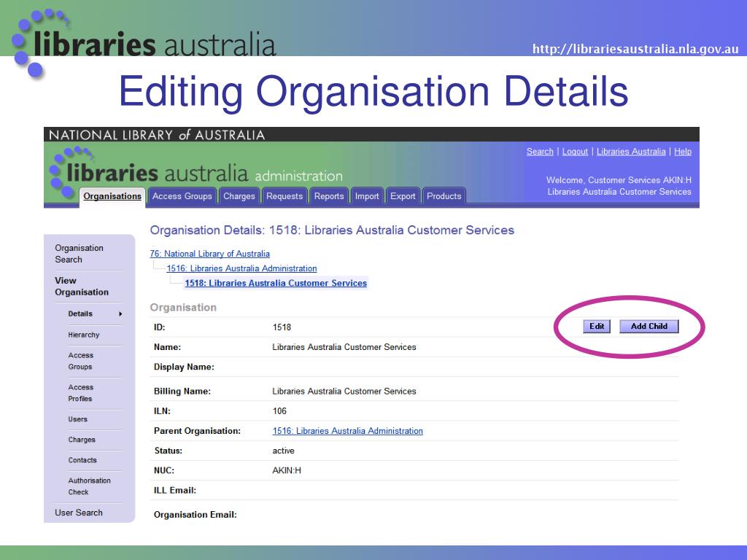Open Access Profiles in sidebar

pyautogui.click(x=80, y=393)
